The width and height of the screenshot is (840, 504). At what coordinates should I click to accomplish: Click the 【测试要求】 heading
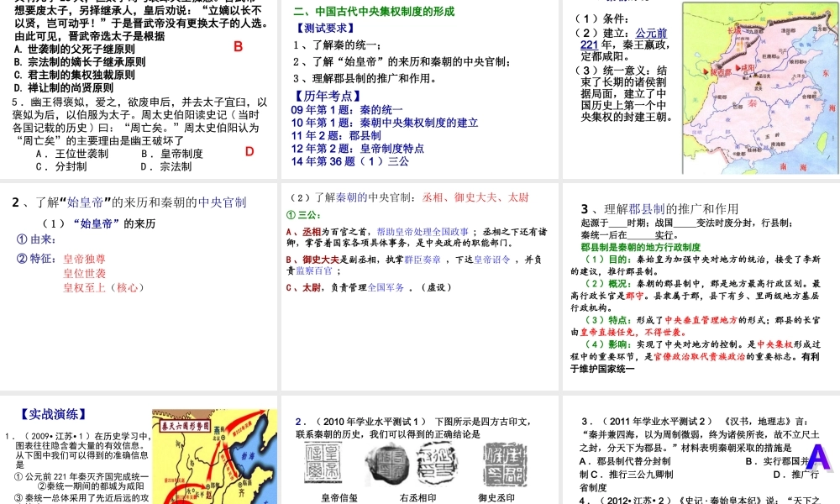coord(325,28)
